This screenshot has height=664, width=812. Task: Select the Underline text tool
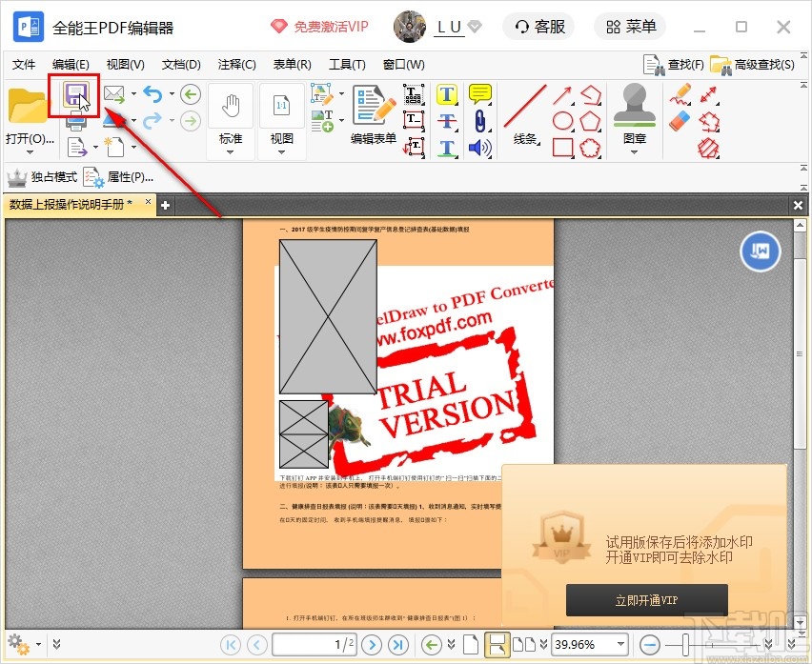click(x=447, y=148)
